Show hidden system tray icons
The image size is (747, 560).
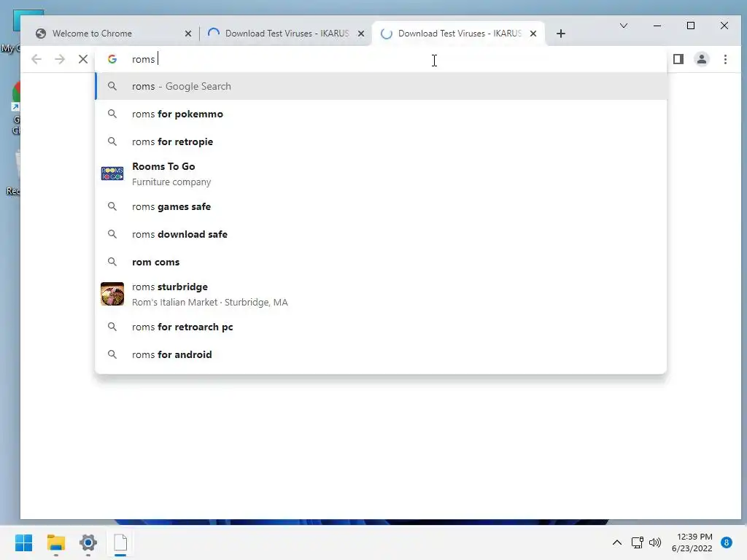[x=617, y=542]
